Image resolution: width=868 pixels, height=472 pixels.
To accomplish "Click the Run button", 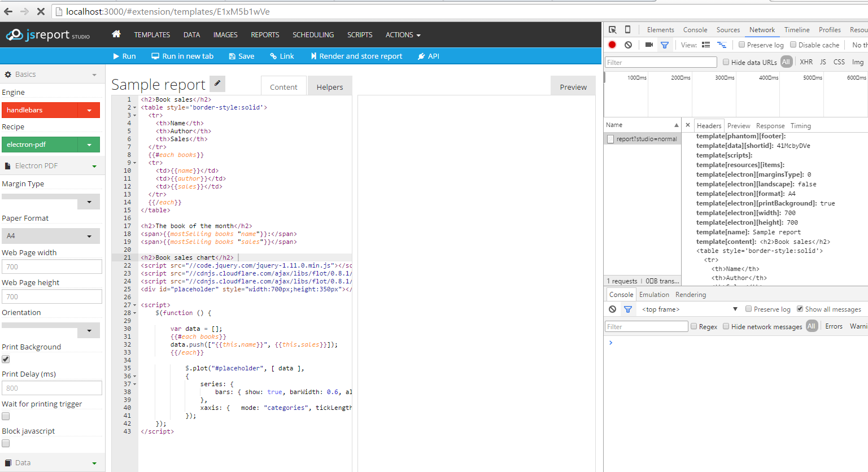I will tap(124, 56).
